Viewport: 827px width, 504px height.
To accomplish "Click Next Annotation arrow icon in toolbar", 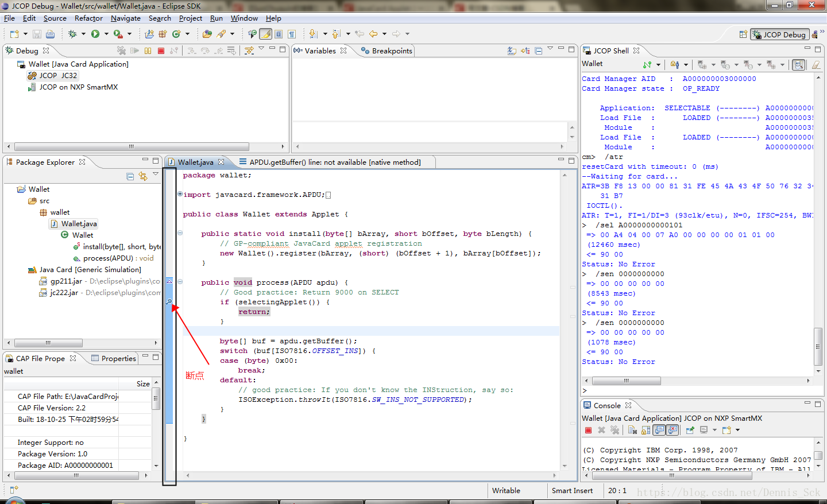I will click(x=313, y=34).
